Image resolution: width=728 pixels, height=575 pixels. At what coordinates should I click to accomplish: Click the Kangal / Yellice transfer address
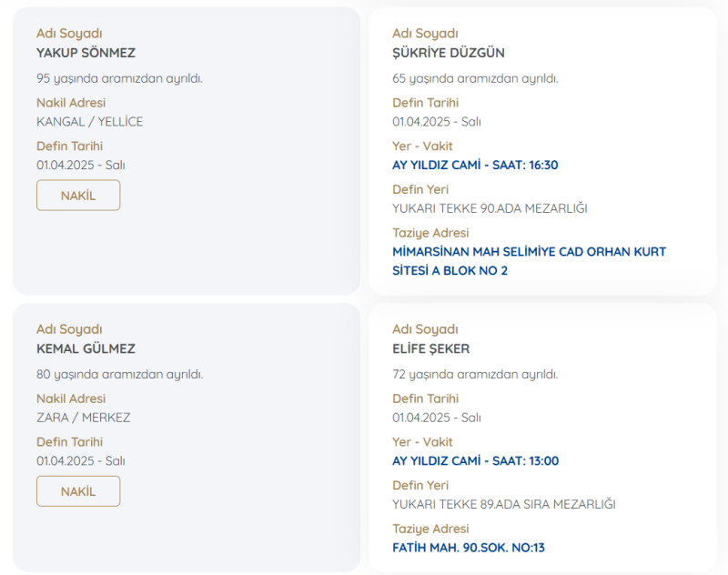89,122
